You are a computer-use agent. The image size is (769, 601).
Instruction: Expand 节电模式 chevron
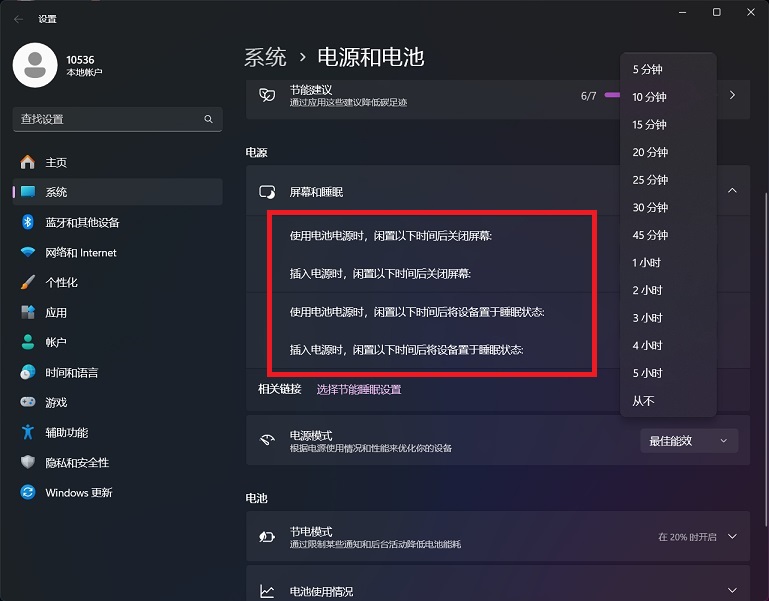[x=732, y=536]
